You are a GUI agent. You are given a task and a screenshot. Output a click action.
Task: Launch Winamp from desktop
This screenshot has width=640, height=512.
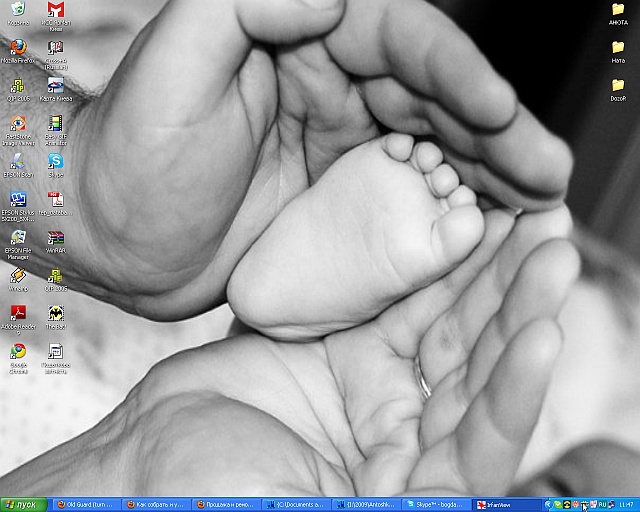[x=18, y=279]
